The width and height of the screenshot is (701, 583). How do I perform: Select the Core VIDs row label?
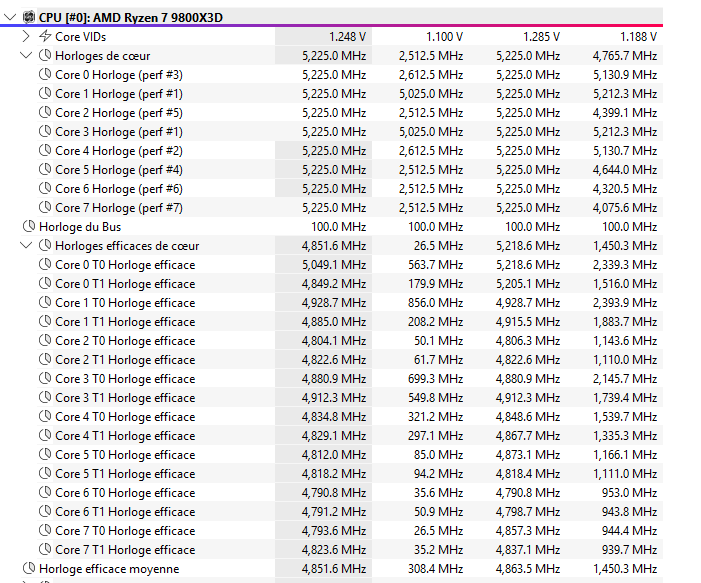click(80, 37)
